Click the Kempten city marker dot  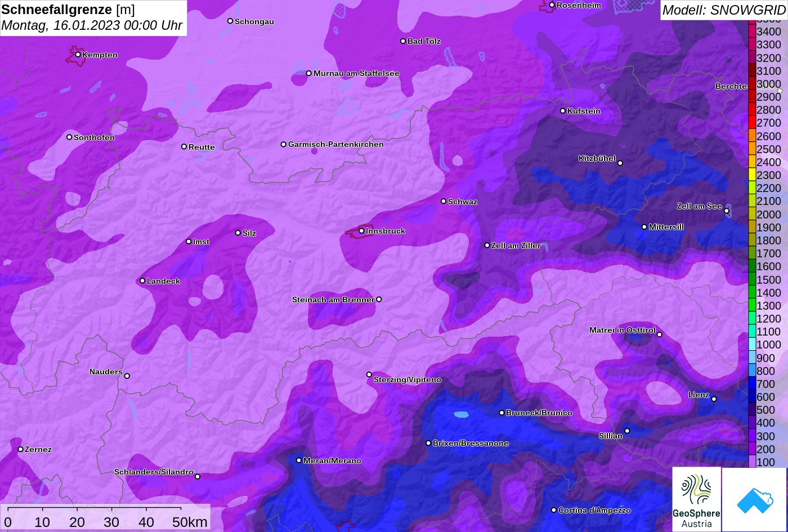(78, 55)
